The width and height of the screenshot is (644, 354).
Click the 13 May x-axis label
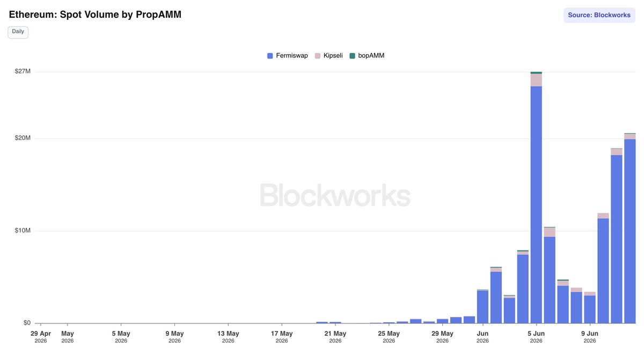click(x=228, y=336)
